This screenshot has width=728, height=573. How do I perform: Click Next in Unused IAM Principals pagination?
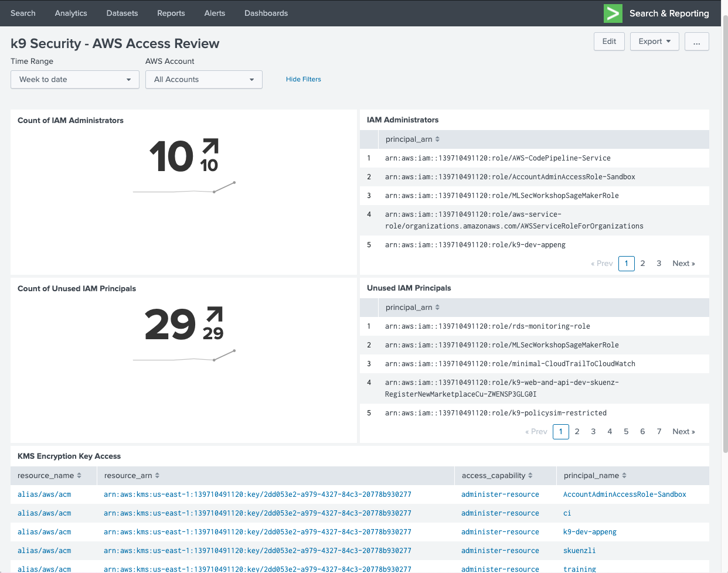point(683,432)
